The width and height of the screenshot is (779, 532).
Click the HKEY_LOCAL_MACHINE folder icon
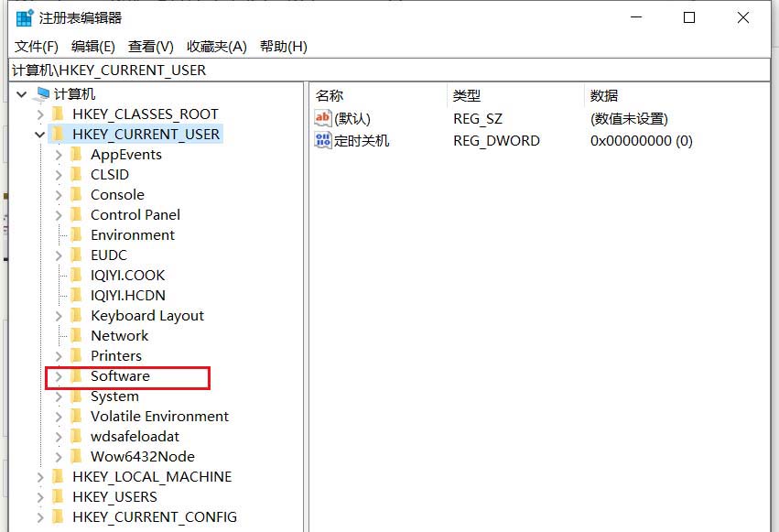click(x=58, y=476)
